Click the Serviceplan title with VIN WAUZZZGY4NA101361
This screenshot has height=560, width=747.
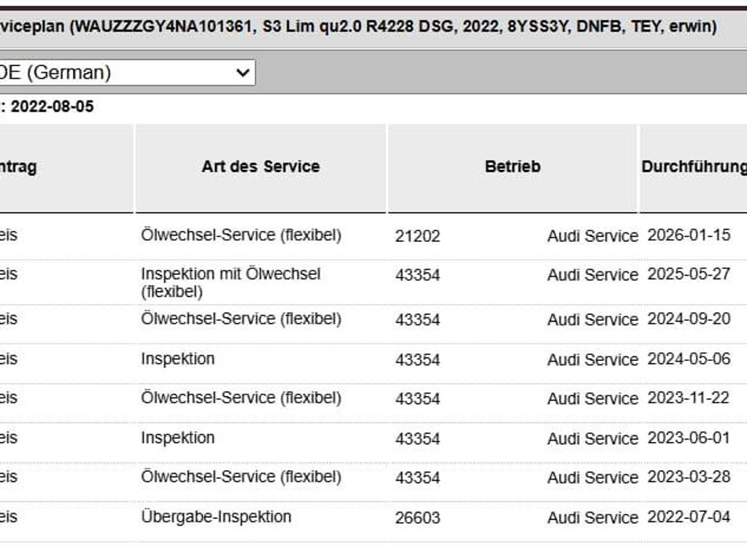click(358, 26)
